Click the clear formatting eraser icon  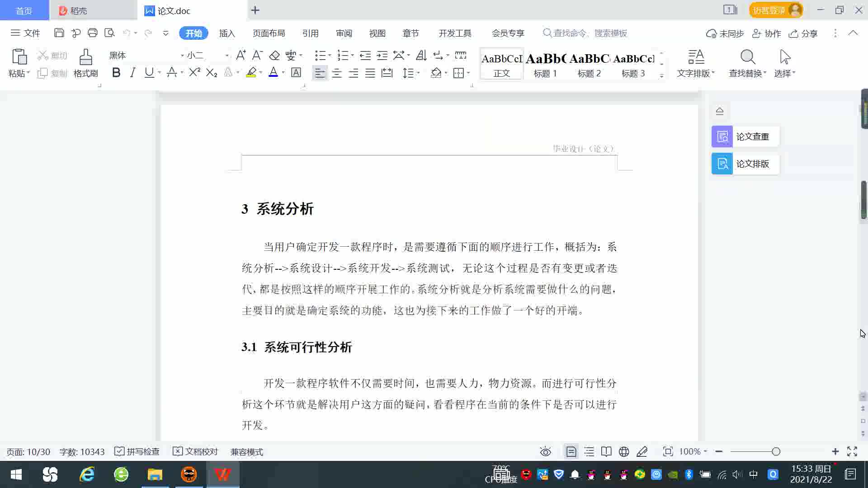274,56
